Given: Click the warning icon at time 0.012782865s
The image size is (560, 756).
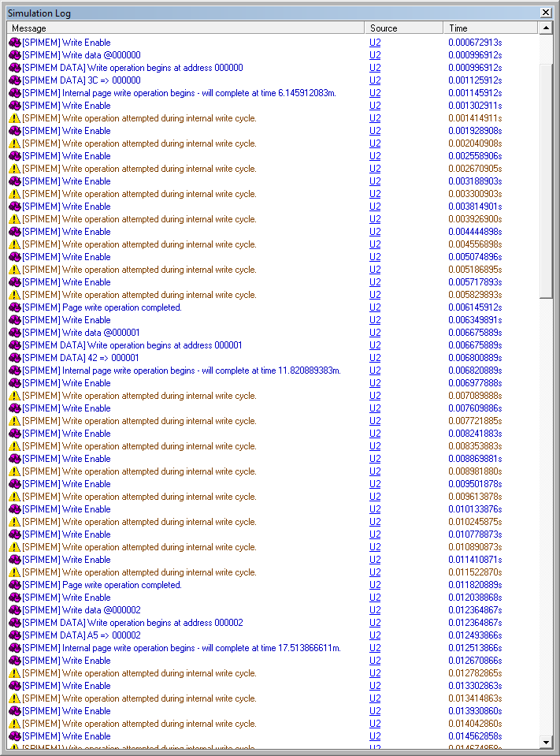Looking at the screenshot, I should pos(14,673).
